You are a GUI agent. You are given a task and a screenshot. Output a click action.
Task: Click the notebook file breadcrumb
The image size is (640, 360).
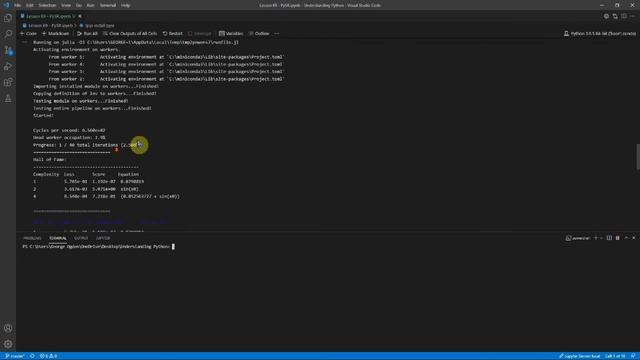48,25
